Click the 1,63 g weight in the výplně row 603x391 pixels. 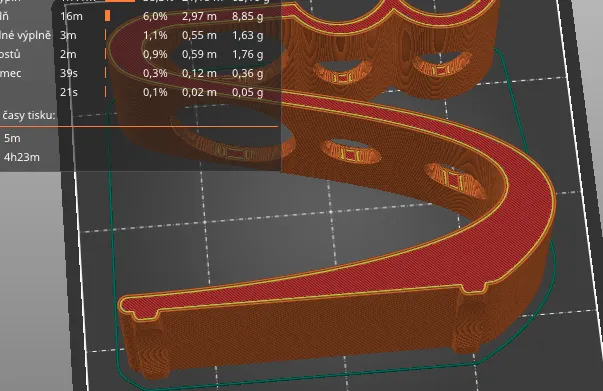pyautogui.click(x=248, y=35)
